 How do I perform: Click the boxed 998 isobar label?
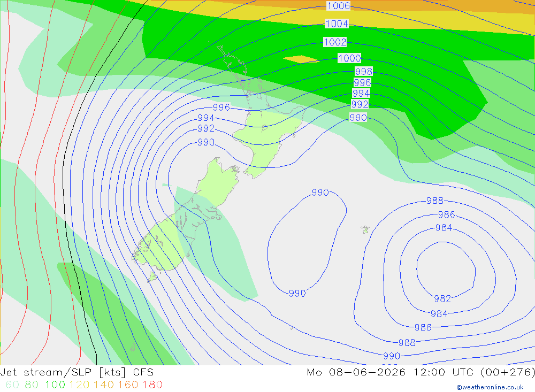tap(364, 71)
